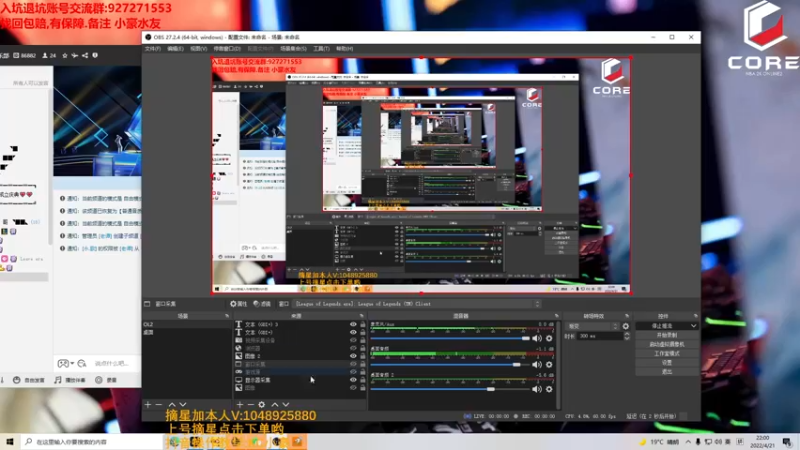Open the 停靠窗口(D) menu in OBS
This screenshot has height=450, width=800.
(227, 48)
